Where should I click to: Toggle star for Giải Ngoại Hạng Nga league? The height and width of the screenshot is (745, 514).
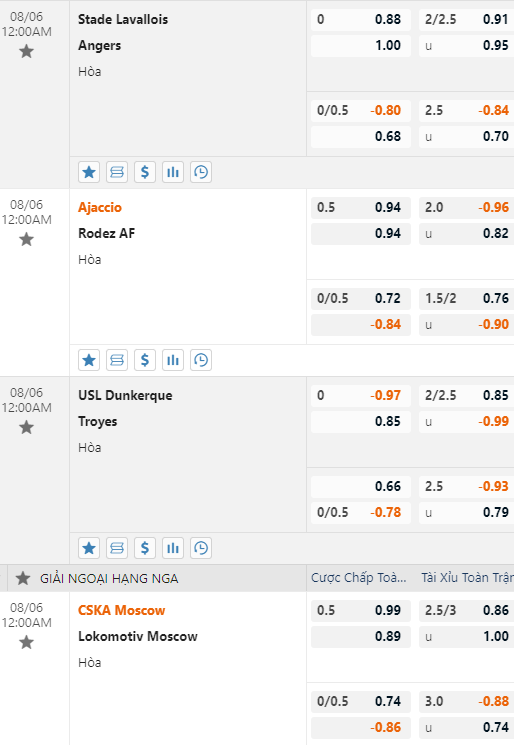[x=23, y=578]
